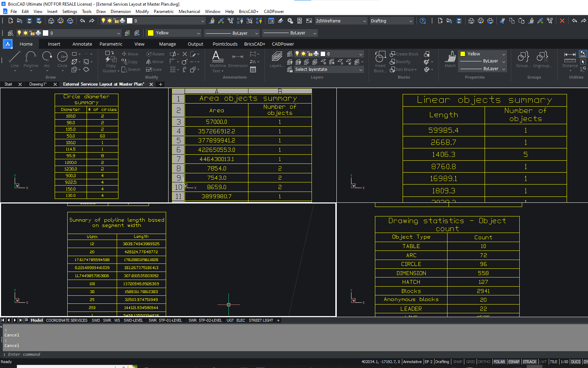Screen dimensions: 588x368
Task: Open the Select layerstate dropdown
Action: point(325,69)
